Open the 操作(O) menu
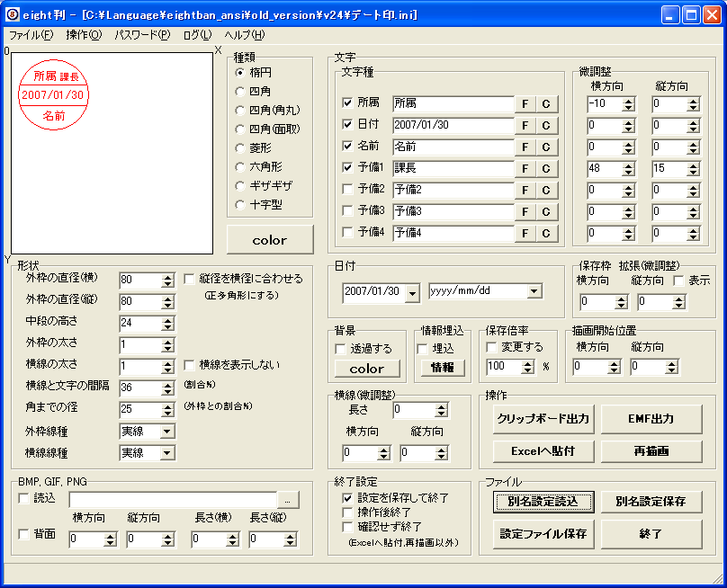The image size is (727, 588). 84,35
